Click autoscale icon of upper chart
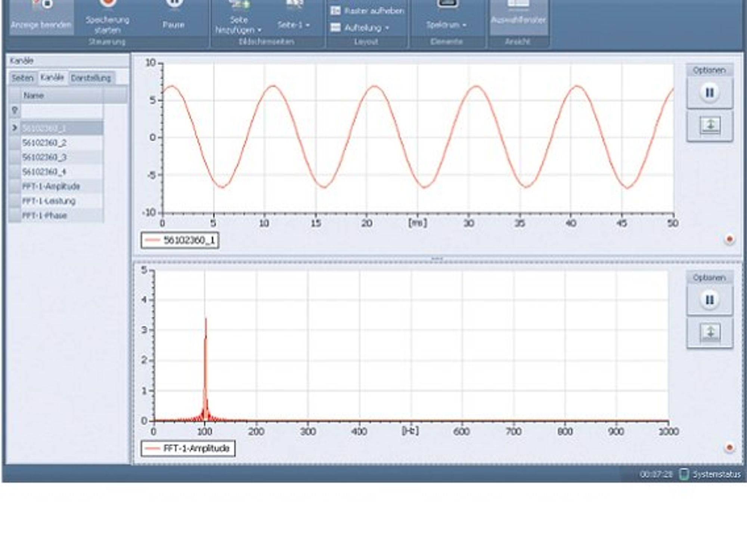The width and height of the screenshot is (747, 560). click(710, 125)
